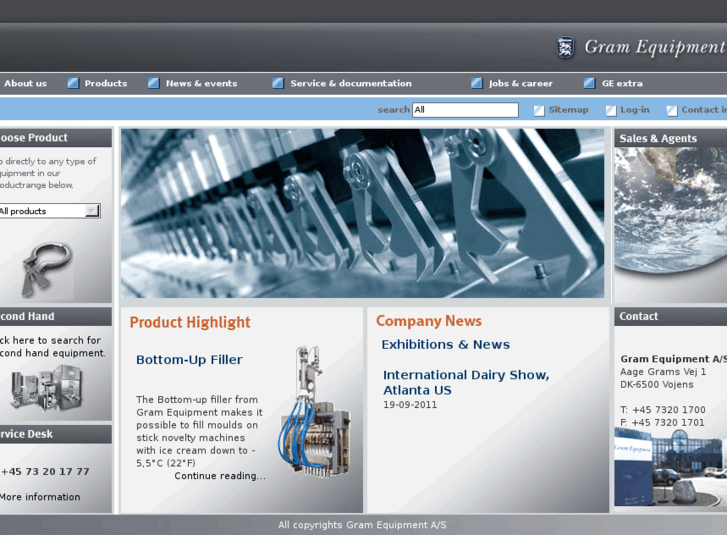Click the Bottom-Up Filler machine picture

[x=314, y=411]
